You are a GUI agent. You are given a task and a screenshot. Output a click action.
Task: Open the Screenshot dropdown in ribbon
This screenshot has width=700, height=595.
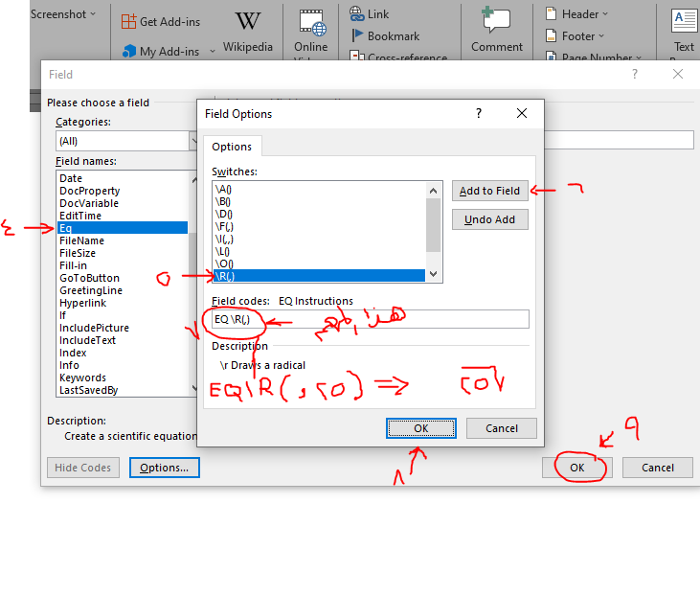tap(63, 14)
